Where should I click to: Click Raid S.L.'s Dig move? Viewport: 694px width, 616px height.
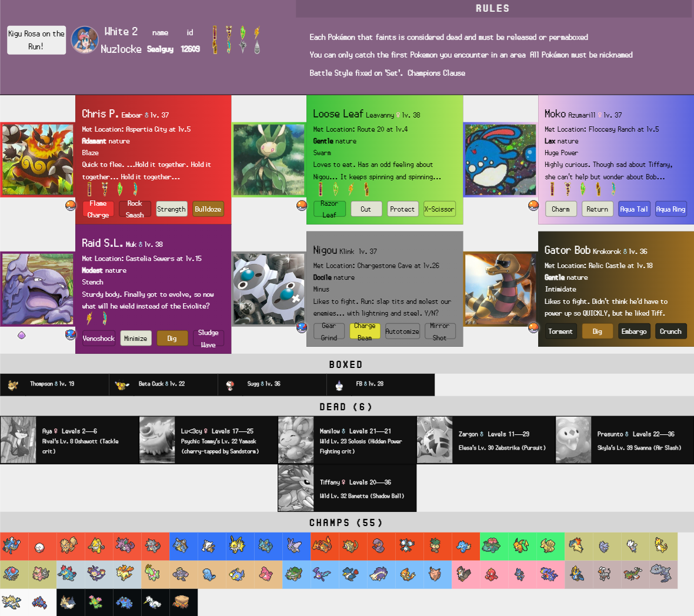pos(172,339)
